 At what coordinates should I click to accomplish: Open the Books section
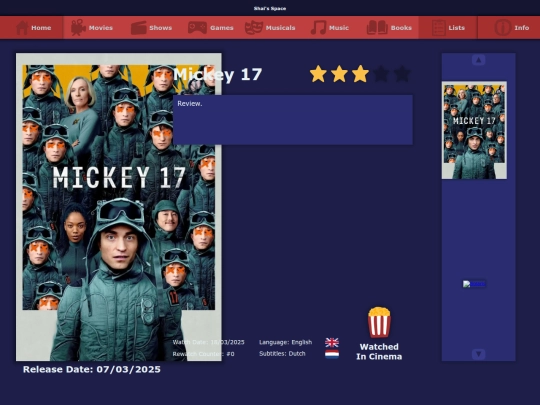click(x=389, y=28)
